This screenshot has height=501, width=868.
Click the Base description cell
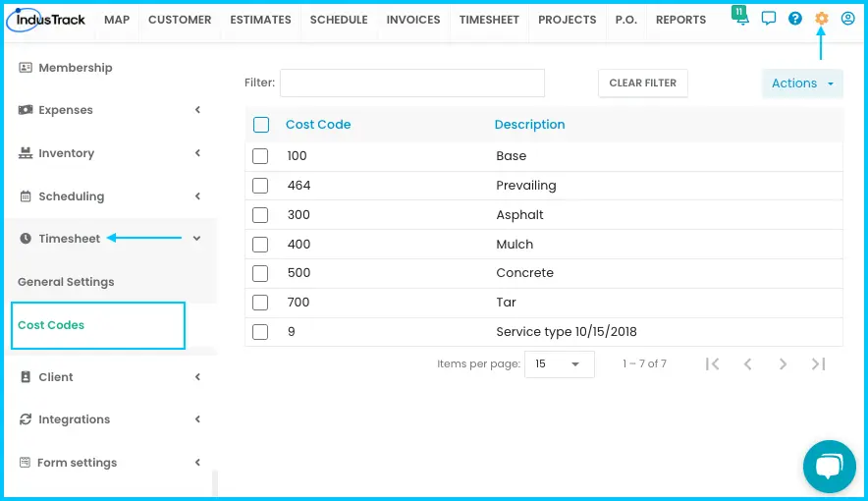[511, 156]
